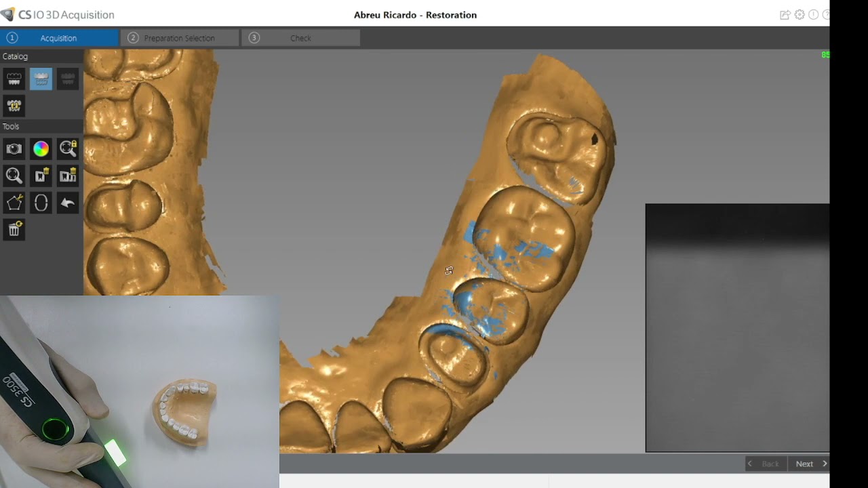The height and width of the screenshot is (488, 868).
Task: Select the upper jaw catalog icon
Action: pos(14,79)
